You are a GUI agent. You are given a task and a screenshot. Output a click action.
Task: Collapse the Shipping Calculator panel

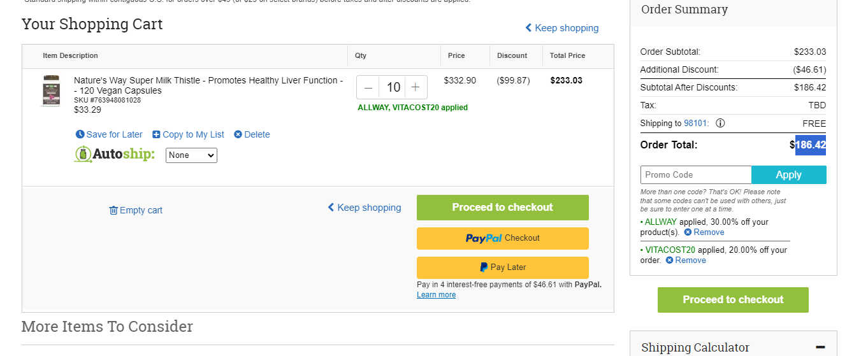pyautogui.click(x=820, y=347)
